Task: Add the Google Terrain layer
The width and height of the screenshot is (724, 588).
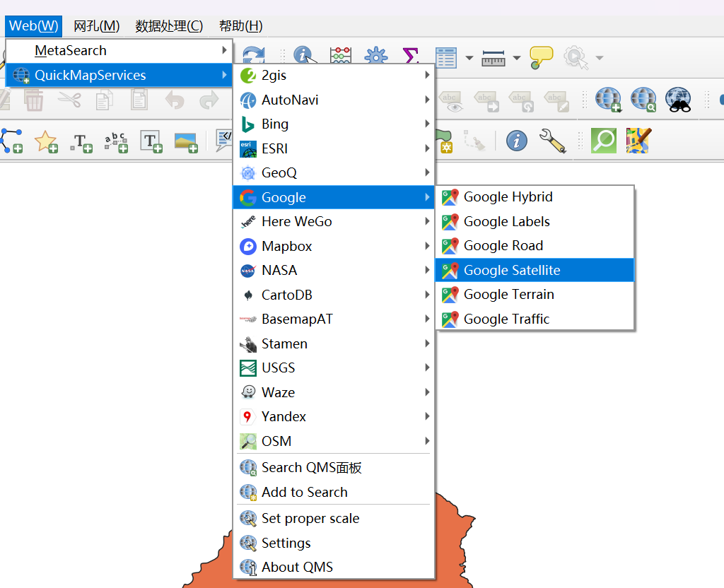Action: (x=535, y=295)
